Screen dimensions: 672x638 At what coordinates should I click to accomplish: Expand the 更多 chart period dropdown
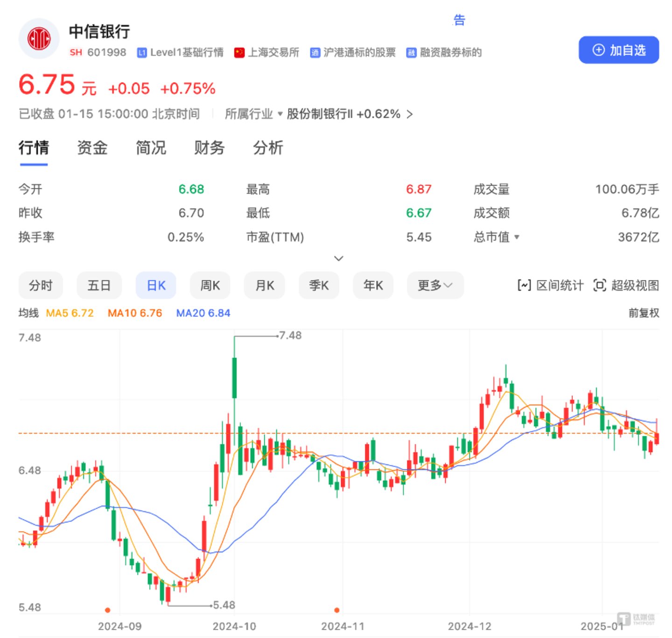coord(435,285)
